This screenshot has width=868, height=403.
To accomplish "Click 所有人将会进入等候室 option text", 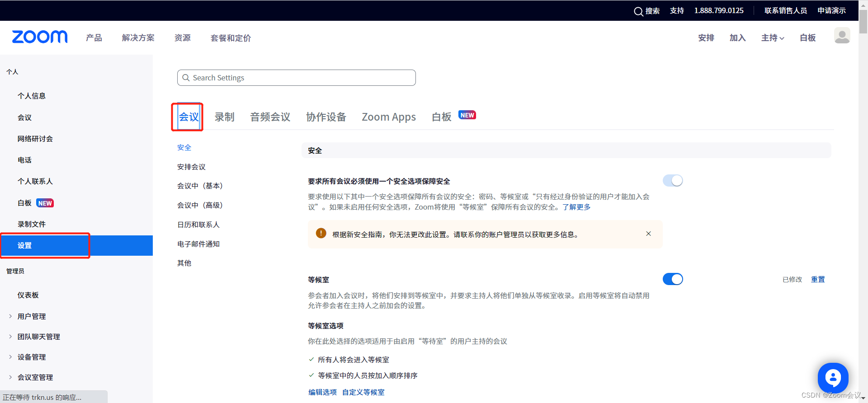I will 354,360.
